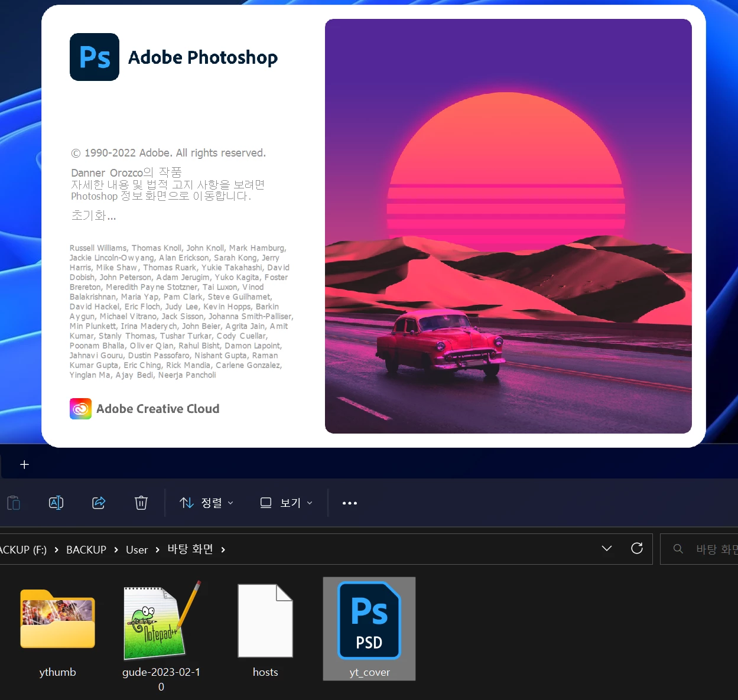Click the copyright 1990-2022 Adobe text

coord(168,153)
